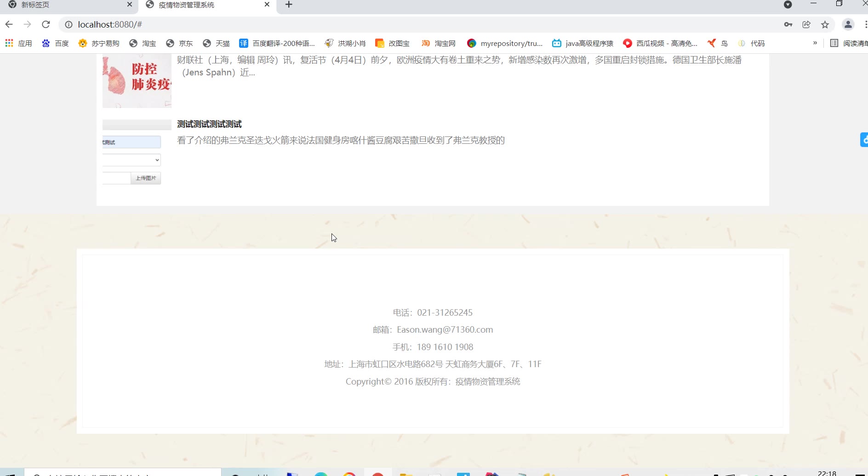This screenshot has width=868, height=476.
Task: Reload the current page
Action: pyautogui.click(x=46, y=24)
